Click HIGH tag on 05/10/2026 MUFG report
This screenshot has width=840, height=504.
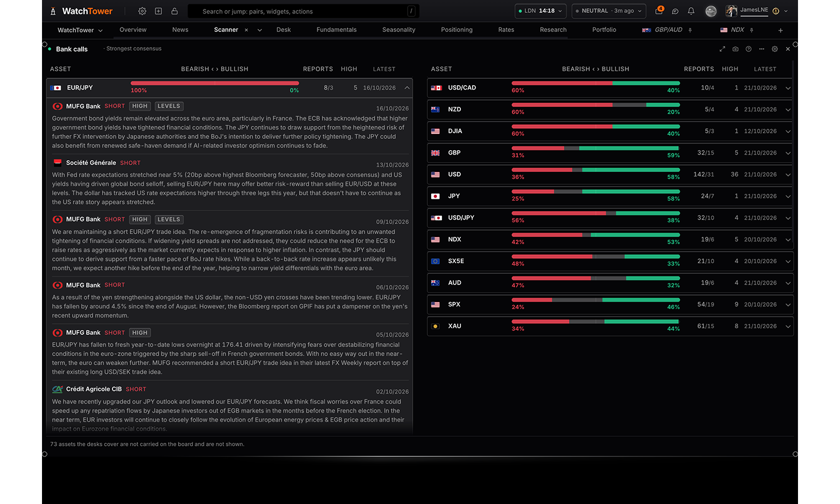[140, 333]
